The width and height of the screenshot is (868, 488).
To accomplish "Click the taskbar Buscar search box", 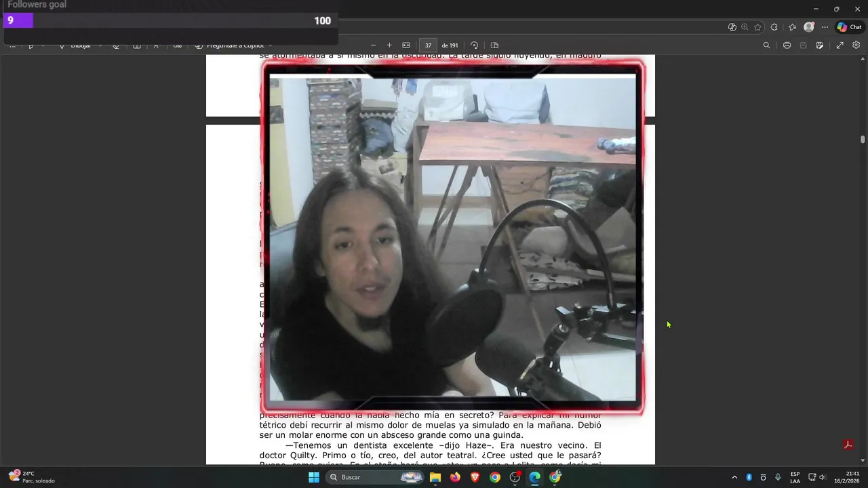I will click(x=375, y=477).
